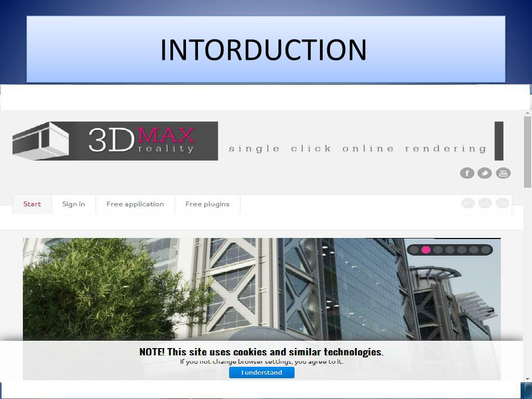Click the 'NOTE! This site uses cookies' heading
The image size is (532, 399).
pos(261,352)
